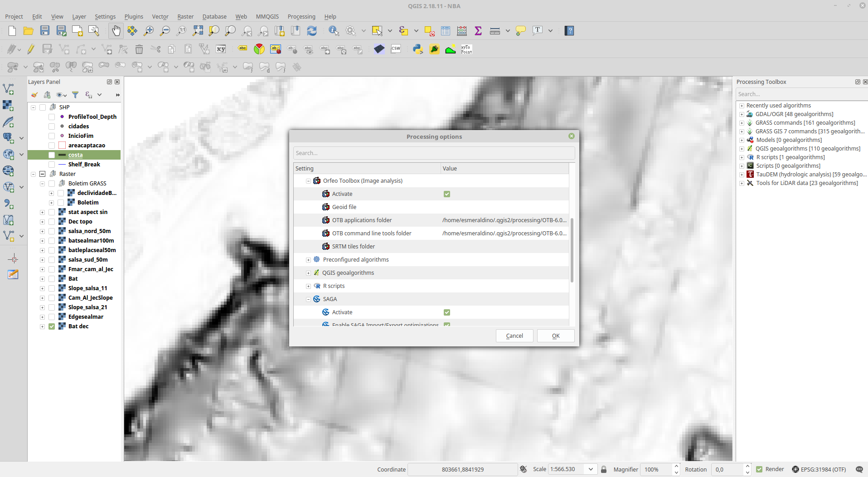This screenshot has width=868, height=477.
Task: Click the CSW metadata search icon
Action: click(x=396, y=49)
